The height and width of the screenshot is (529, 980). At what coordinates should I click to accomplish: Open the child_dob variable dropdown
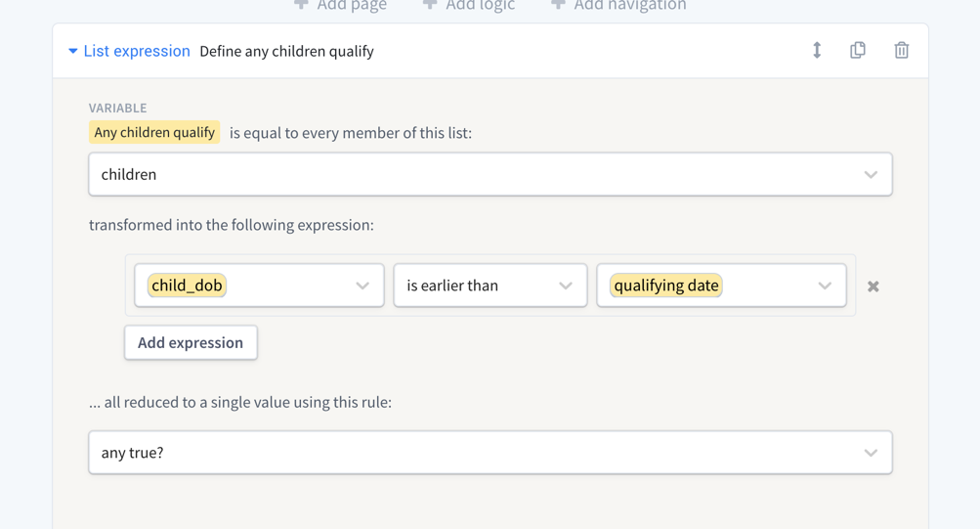362,286
